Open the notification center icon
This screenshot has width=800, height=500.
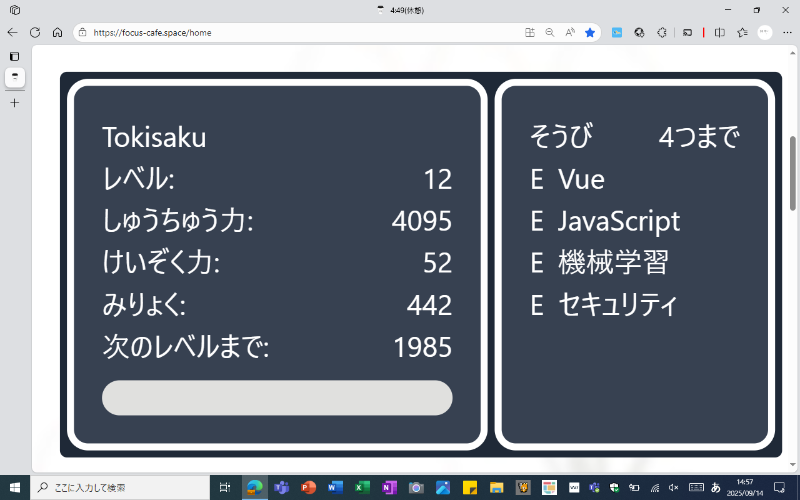[x=779, y=488]
